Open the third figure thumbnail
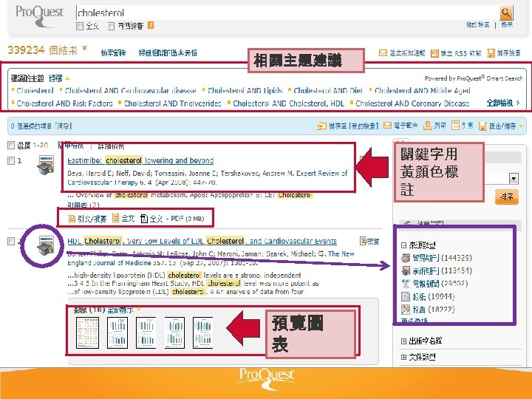The height and width of the screenshot is (399, 532). click(x=146, y=332)
